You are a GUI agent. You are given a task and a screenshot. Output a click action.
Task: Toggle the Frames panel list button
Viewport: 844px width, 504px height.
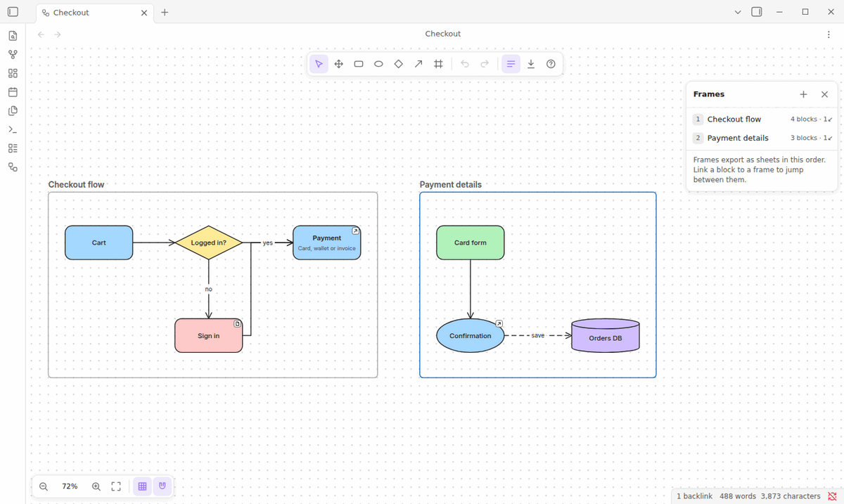tap(511, 64)
